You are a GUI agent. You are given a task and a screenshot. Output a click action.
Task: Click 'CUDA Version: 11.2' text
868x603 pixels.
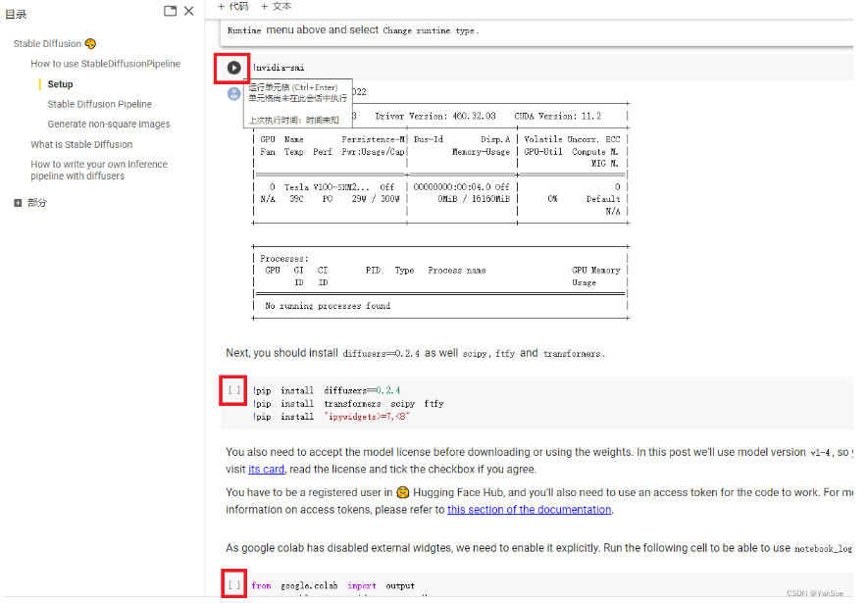[557, 116]
